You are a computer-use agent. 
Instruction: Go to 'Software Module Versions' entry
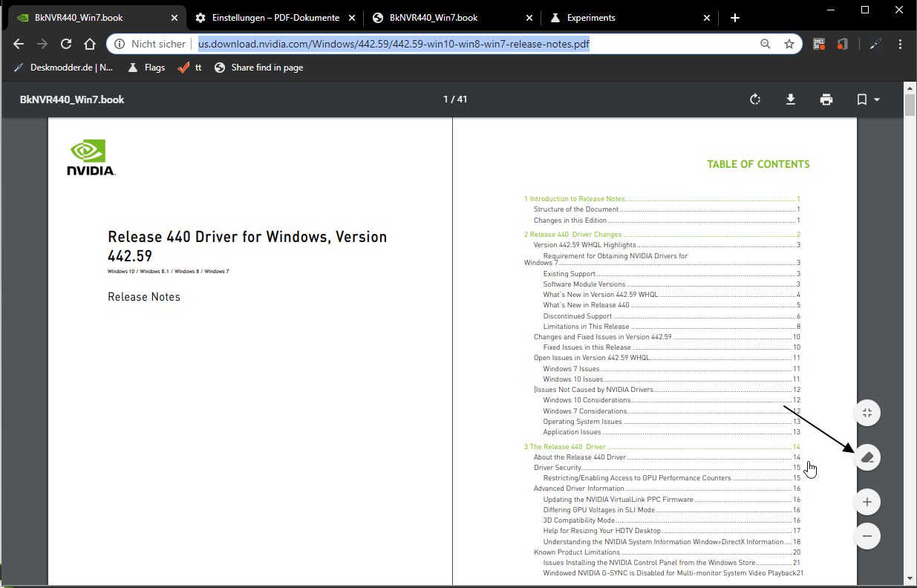(671, 284)
